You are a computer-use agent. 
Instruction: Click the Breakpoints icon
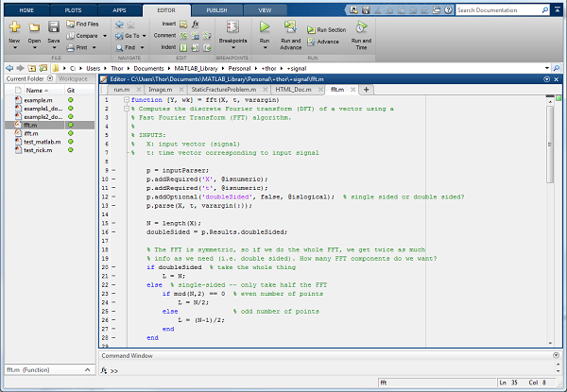pyautogui.click(x=232, y=27)
